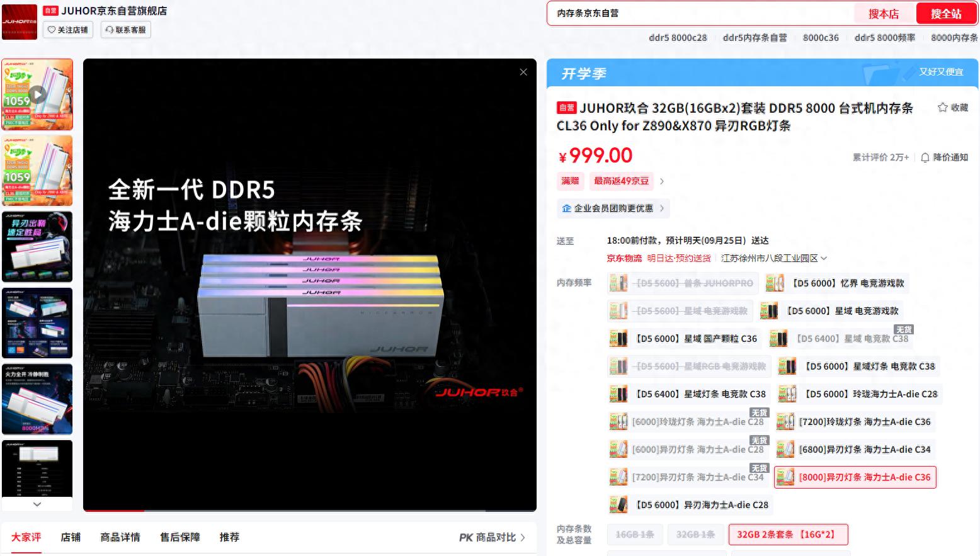Open the 开学季 promotion banner

coord(762,73)
